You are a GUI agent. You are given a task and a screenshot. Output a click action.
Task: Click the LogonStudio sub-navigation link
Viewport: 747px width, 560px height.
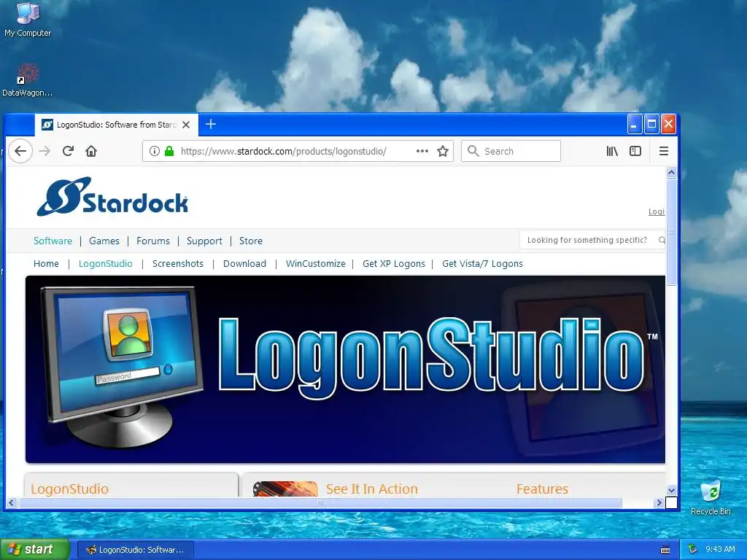click(x=105, y=264)
